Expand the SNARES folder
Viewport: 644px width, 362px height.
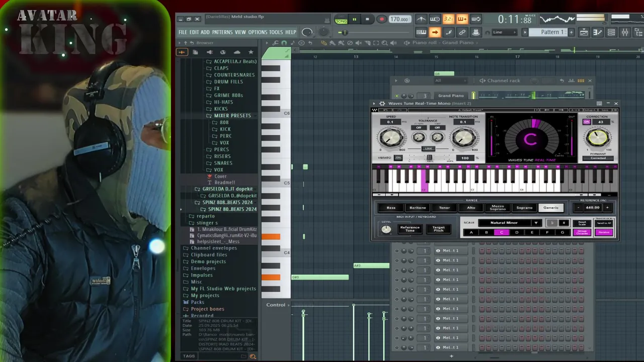tap(223, 163)
